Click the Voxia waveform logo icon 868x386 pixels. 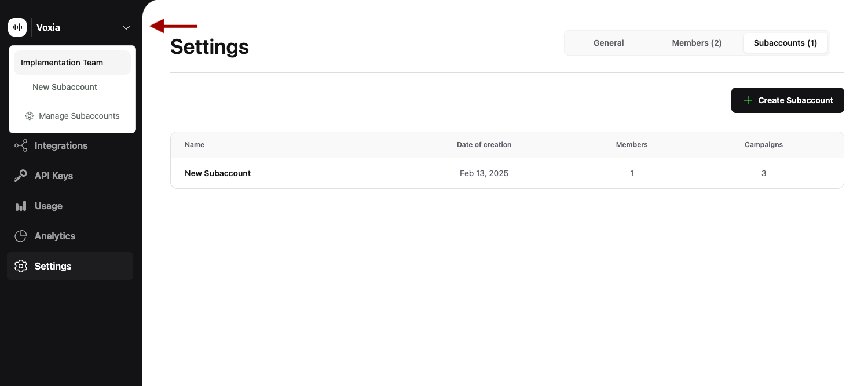tap(17, 27)
